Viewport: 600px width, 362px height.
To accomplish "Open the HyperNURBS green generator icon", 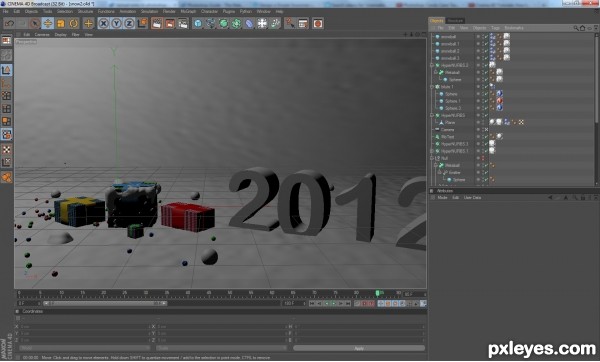I will click(223, 24).
